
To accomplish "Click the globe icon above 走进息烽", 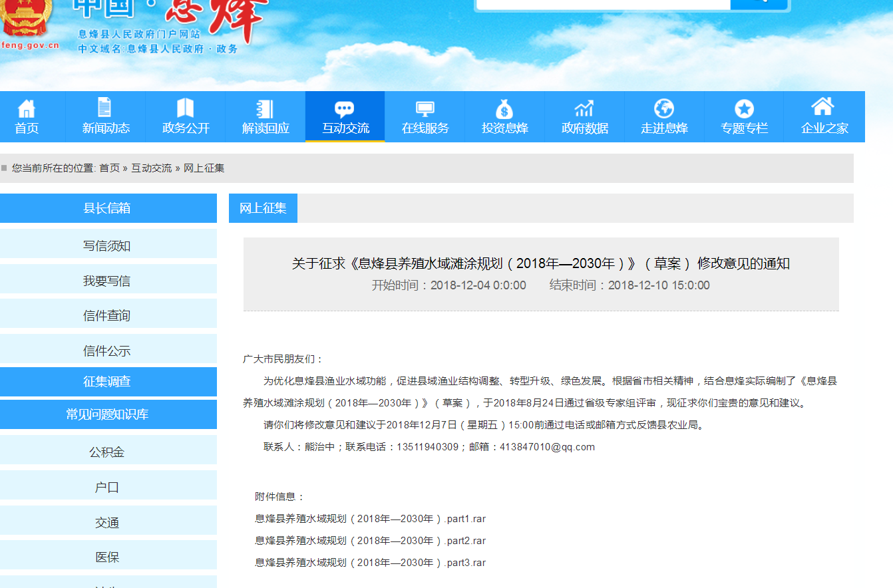I will tap(664, 108).
